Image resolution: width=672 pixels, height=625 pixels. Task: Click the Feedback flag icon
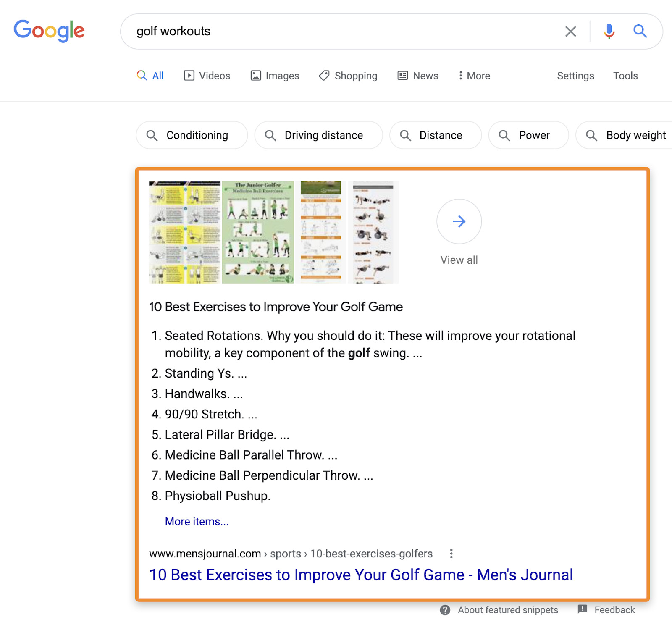click(x=583, y=609)
